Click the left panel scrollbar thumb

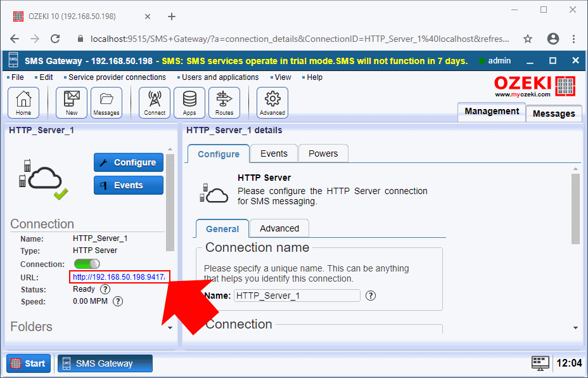click(170, 203)
